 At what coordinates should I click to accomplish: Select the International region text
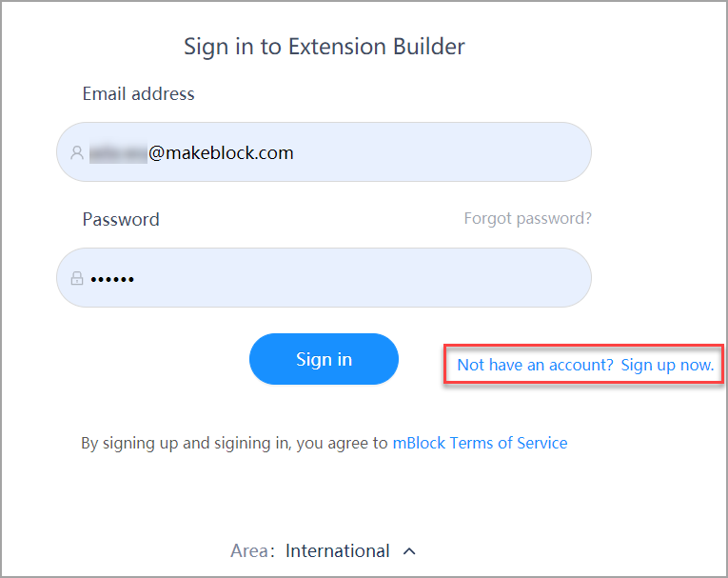(337, 551)
